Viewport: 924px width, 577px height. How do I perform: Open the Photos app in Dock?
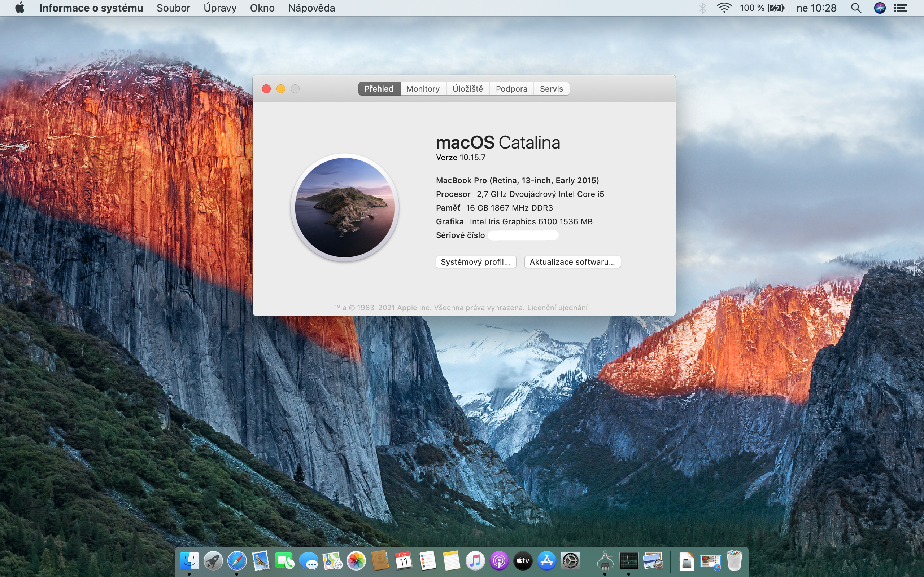[x=356, y=560]
